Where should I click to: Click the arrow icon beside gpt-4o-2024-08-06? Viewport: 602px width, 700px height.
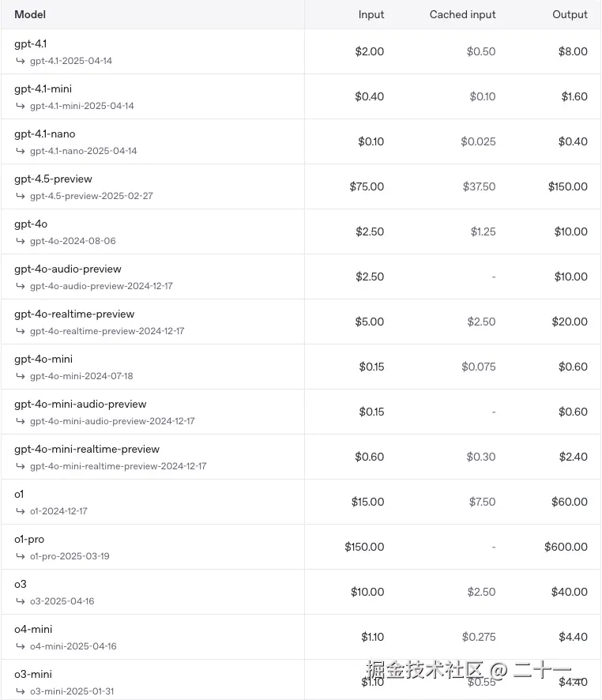(x=20, y=241)
